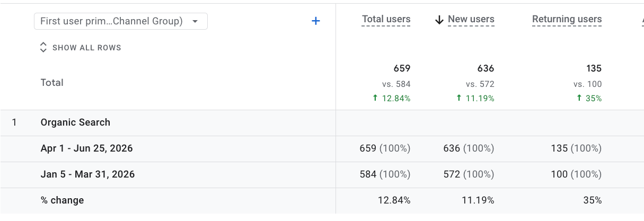This screenshot has width=644, height=221.
Task: Click the Jan 5 - Mar 31, 2026 row
Action: click(x=322, y=175)
